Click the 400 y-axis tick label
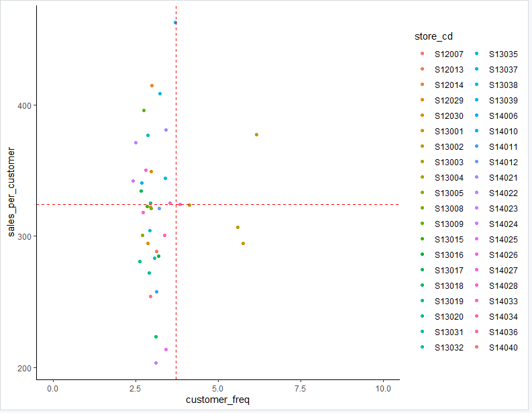 click(24, 105)
